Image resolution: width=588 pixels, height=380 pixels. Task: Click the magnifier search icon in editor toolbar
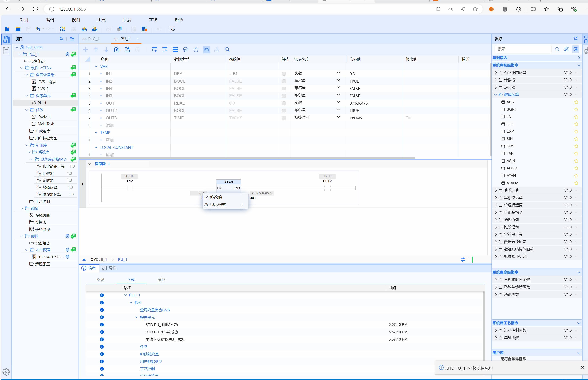click(227, 50)
